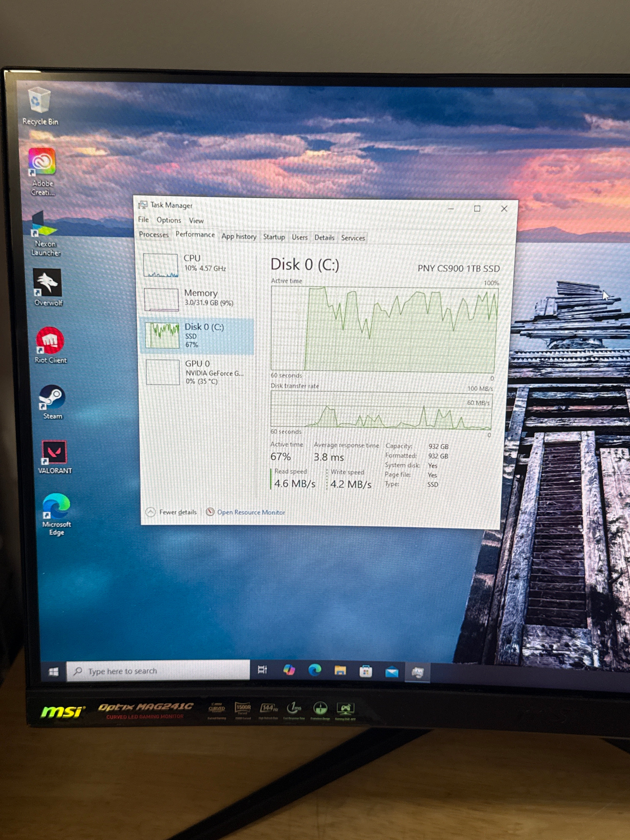This screenshot has width=630, height=840.
Task: Maximize the Task Manager window
Action: [x=477, y=209]
